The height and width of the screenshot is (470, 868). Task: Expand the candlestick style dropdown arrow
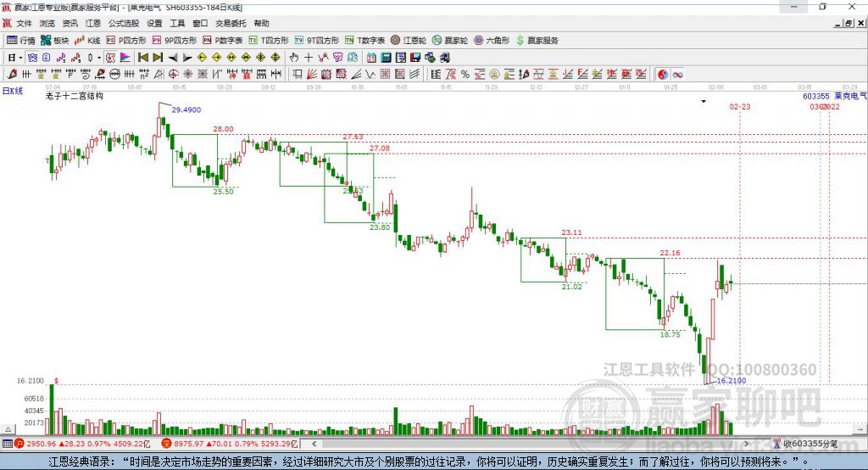point(99,58)
